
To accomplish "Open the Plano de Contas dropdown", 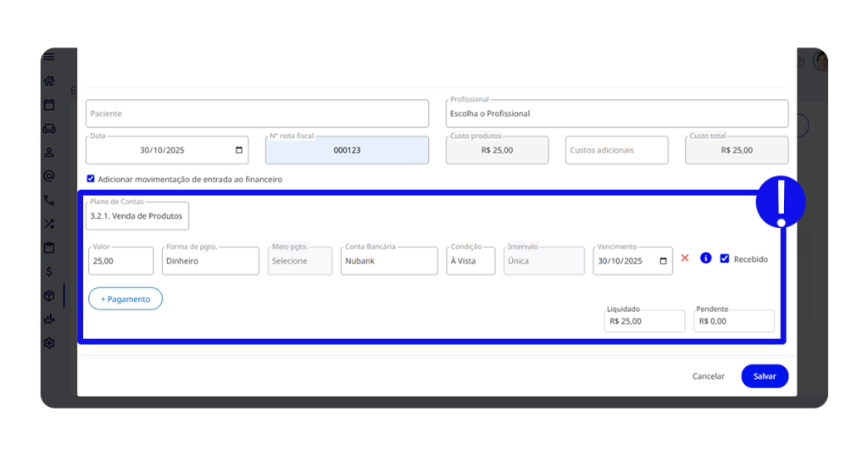I will [x=137, y=216].
